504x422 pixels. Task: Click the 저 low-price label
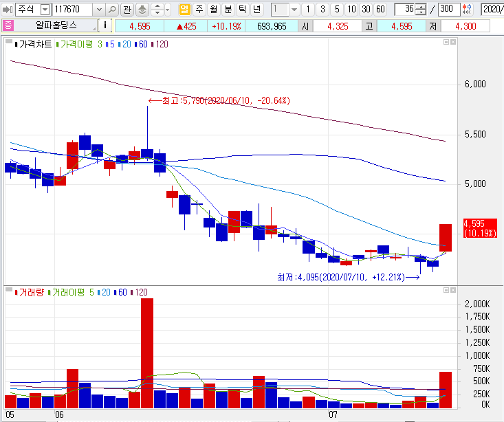point(433,26)
